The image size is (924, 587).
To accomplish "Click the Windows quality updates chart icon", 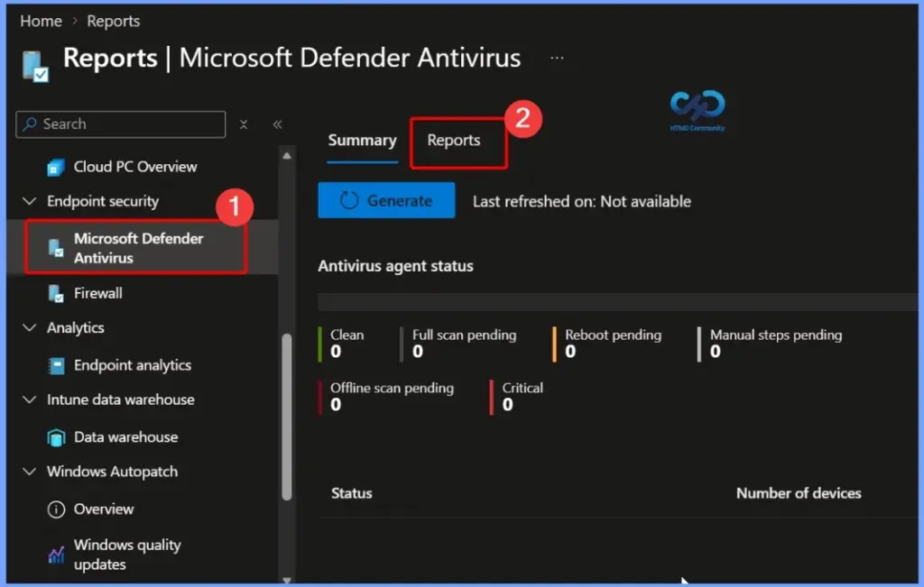I will (x=56, y=555).
